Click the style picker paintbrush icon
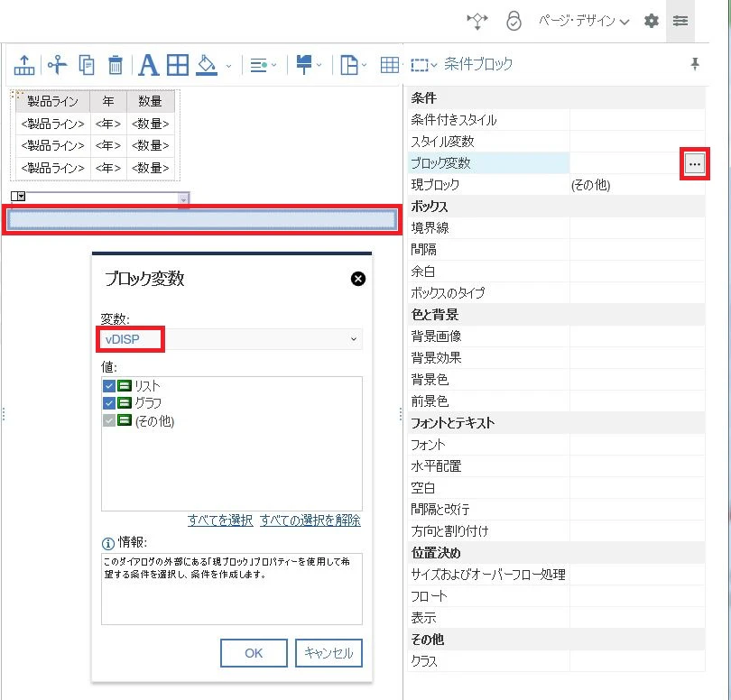731x700 pixels. click(x=304, y=65)
